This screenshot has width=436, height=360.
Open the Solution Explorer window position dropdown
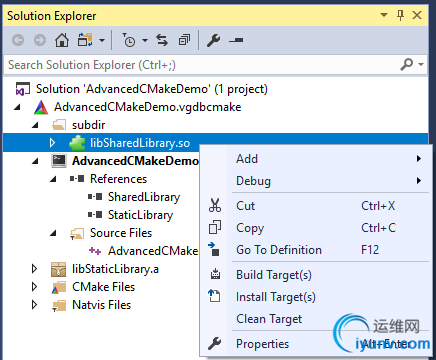tap(384, 15)
